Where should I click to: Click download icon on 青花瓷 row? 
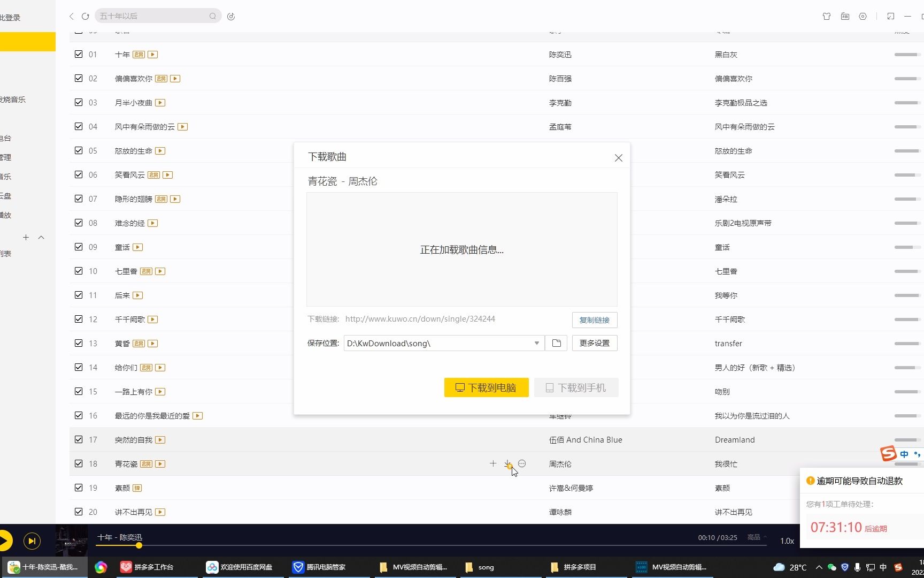pos(507,464)
